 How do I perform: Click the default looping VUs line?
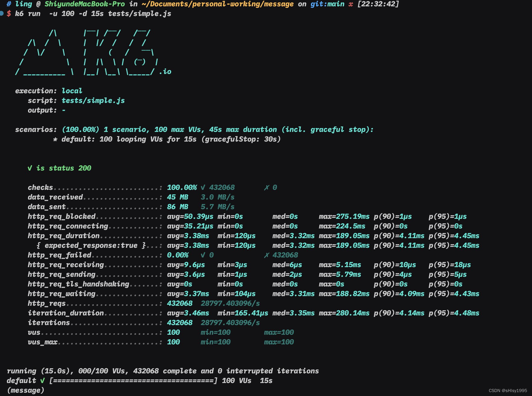[167, 139]
